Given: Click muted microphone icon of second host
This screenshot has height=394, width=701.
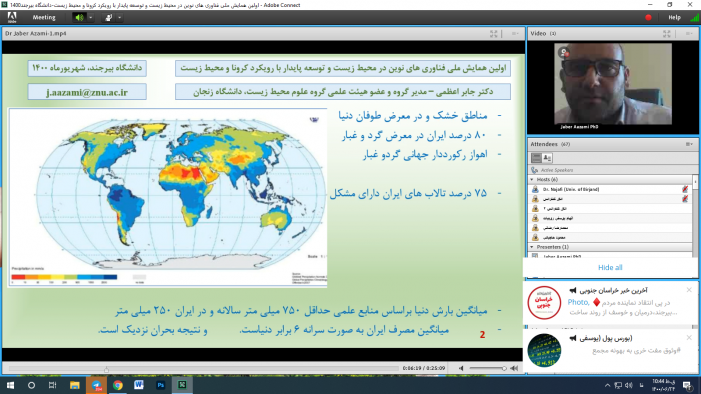Looking at the screenshot, I should (685, 199).
